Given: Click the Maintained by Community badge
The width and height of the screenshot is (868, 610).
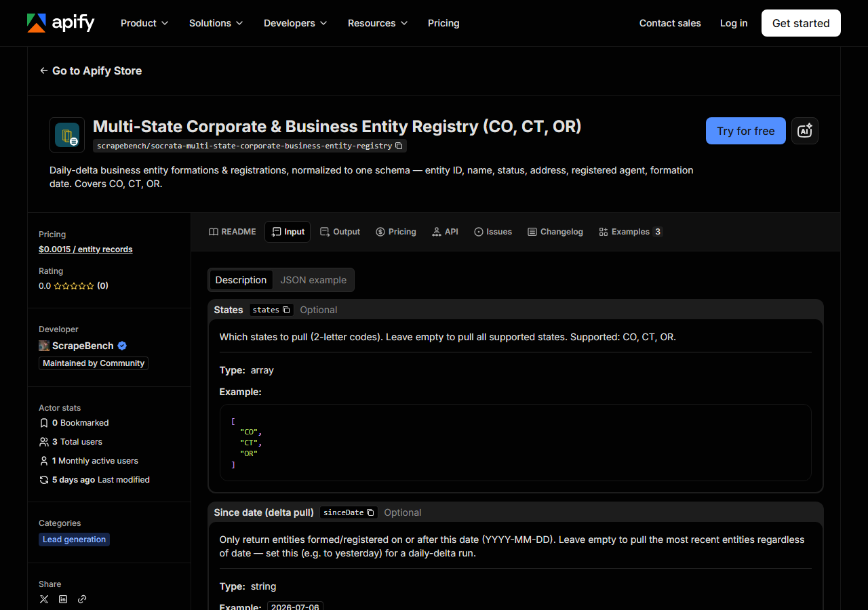Looking at the screenshot, I should pyautogui.click(x=94, y=363).
